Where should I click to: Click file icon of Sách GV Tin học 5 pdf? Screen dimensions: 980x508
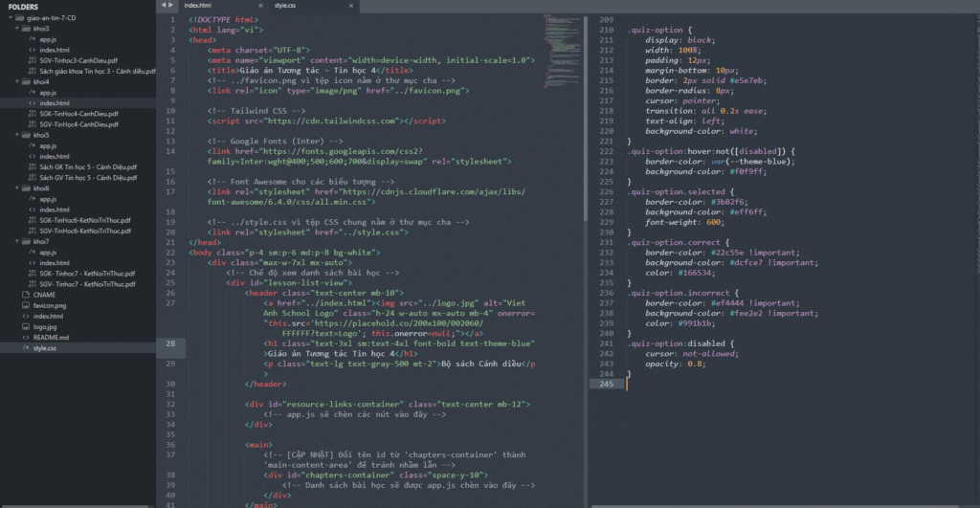(x=33, y=177)
